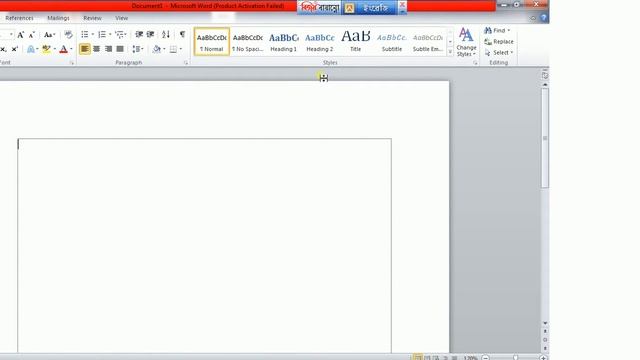
Task: Apply the Normal style
Action: tap(212, 41)
